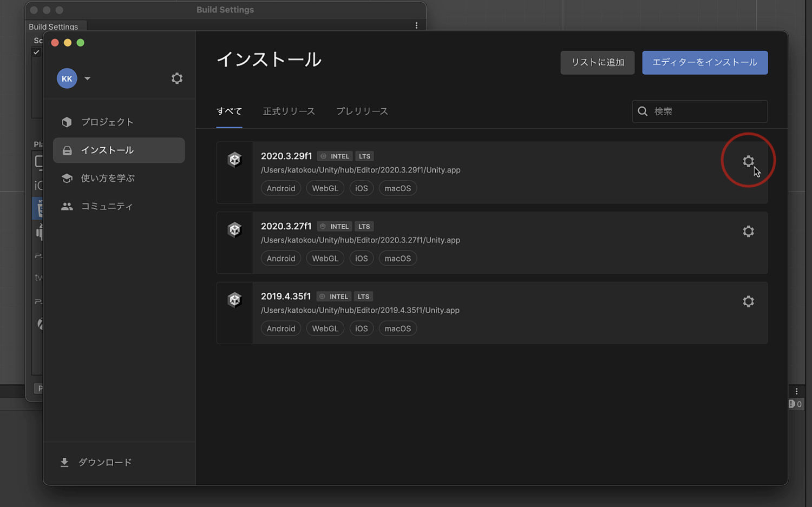Click WebGL tag under 2019.4.35f1
Screen dimensions: 812x507
pos(325,328)
